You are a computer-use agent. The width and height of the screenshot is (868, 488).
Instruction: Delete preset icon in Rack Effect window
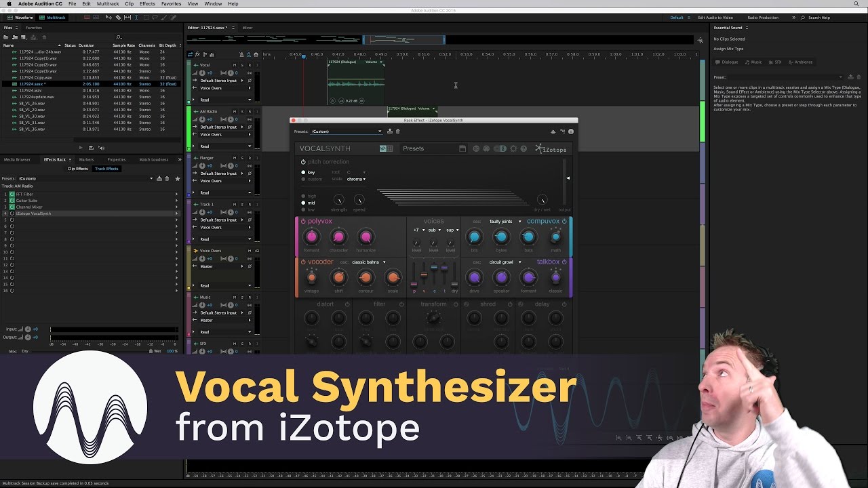pos(397,131)
